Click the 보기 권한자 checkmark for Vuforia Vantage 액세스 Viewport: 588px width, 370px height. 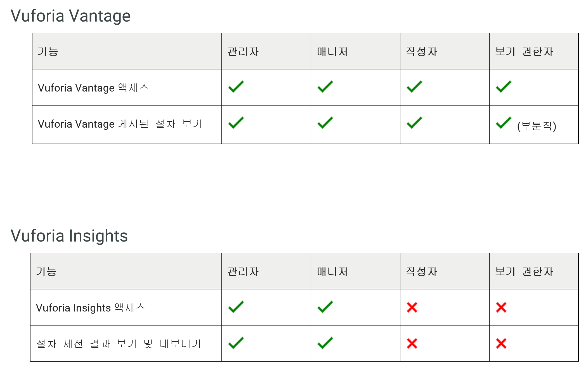pos(504,87)
